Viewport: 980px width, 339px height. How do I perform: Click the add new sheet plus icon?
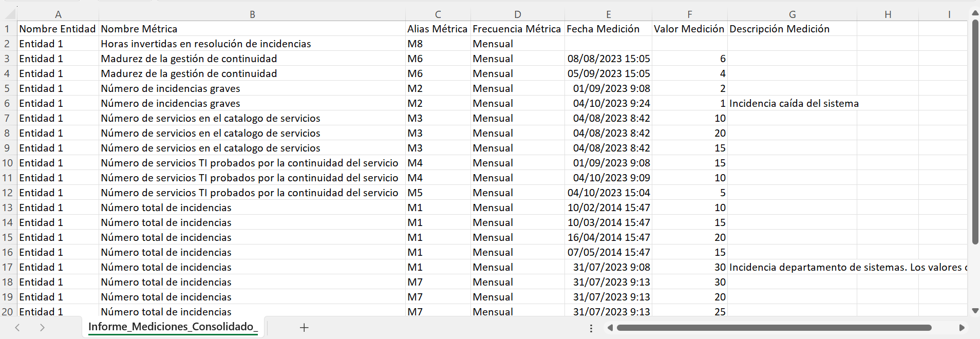304,328
